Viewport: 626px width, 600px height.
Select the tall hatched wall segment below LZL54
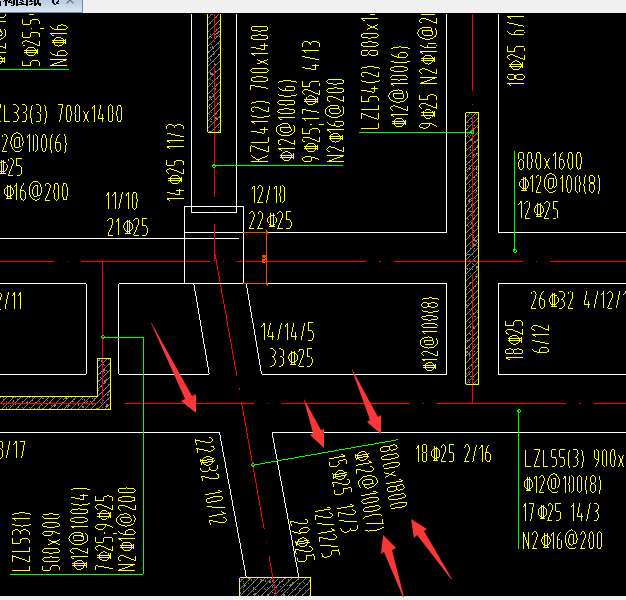click(472, 248)
